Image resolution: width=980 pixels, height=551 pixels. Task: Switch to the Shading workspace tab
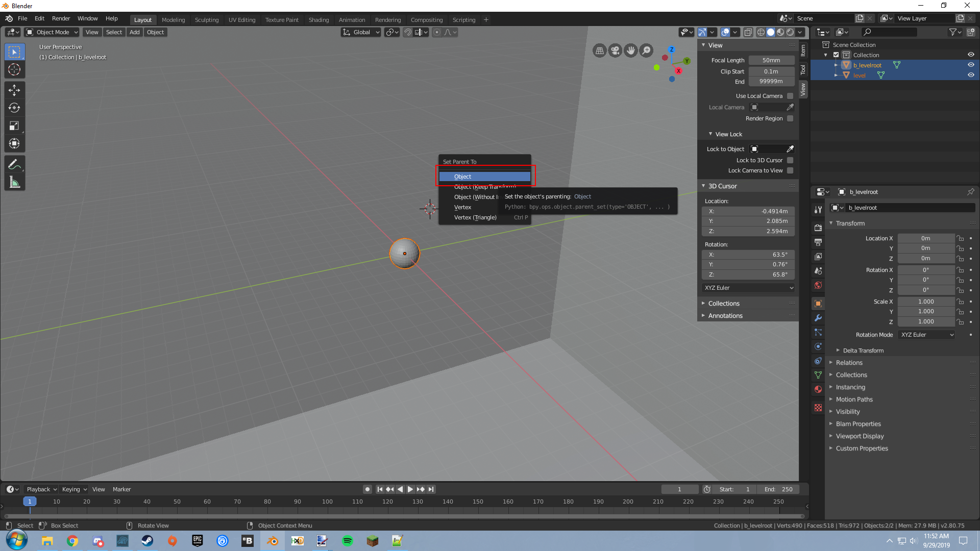[x=318, y=20]
